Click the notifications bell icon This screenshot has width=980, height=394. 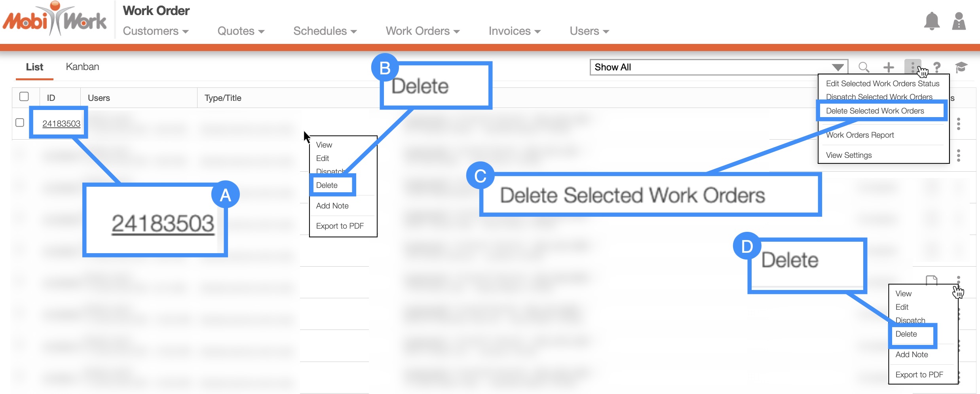tap(932, 21)
